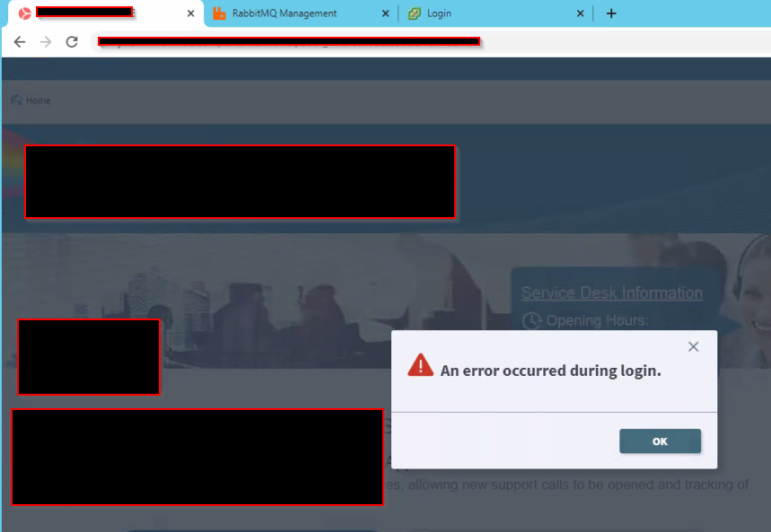This screenshot has height=532, width=771.
Task: Click the Home breadcrumb house icon
Action: (14, 100)
